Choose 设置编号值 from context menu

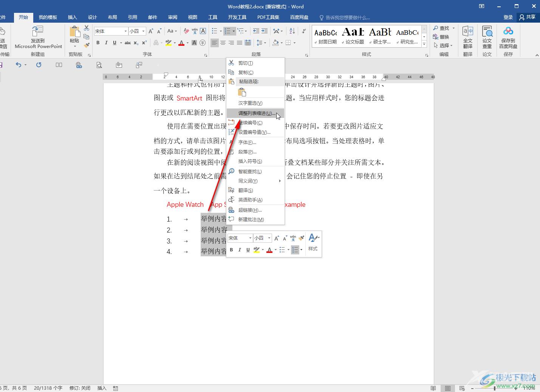255,132
